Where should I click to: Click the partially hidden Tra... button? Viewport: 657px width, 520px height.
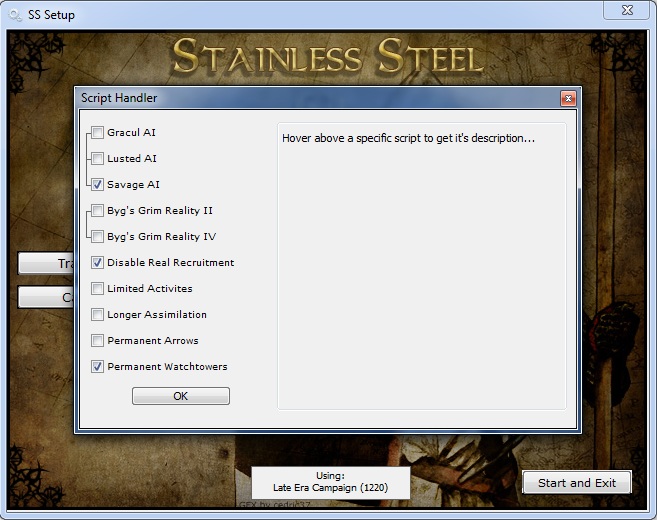pos(46,263)
